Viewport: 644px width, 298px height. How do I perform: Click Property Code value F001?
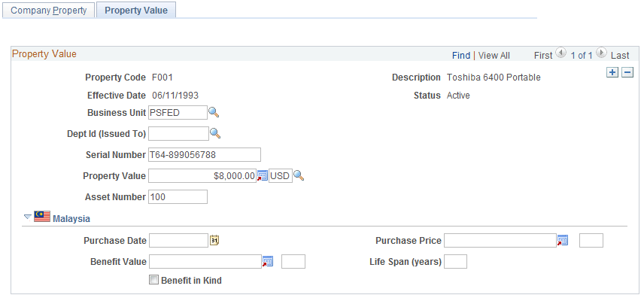163,78
